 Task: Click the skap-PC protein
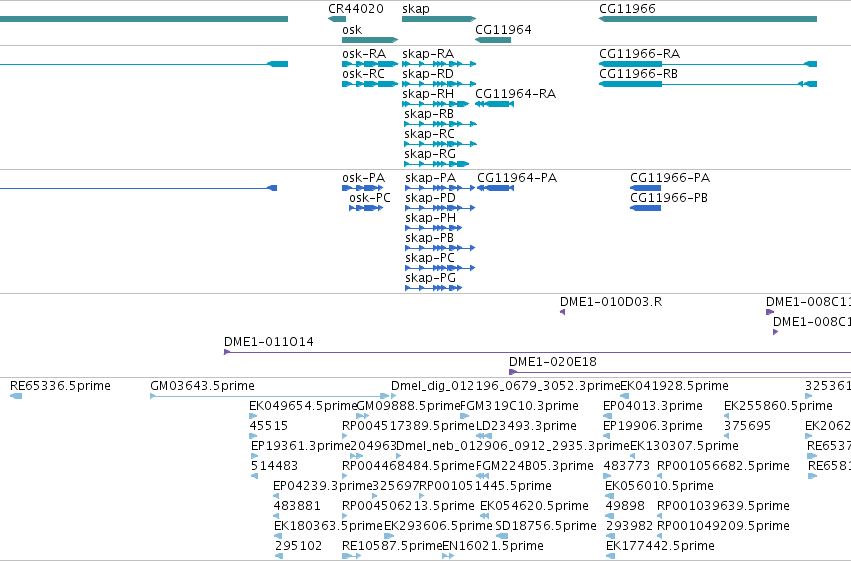440,268
